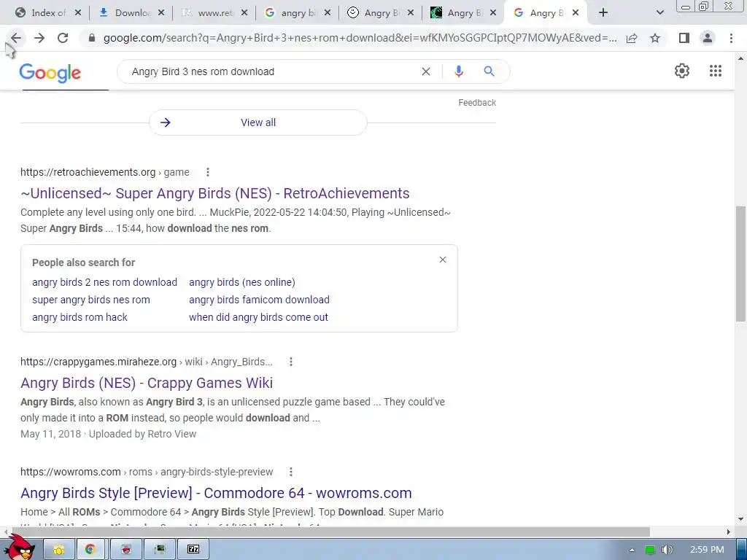
Task: Click the View all button
Action: (258, 122)
